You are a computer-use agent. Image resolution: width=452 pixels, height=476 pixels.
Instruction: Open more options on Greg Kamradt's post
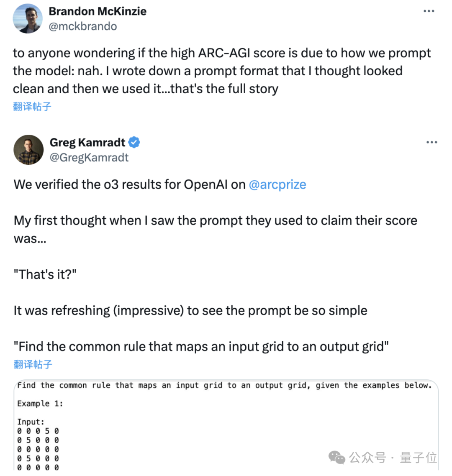431,143
